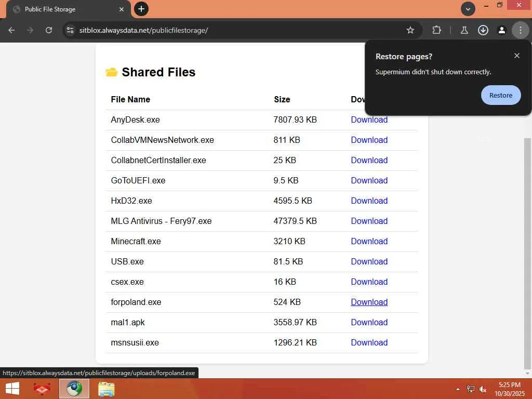Select the forpoland.exe file name text
532x399 pixels.
(x=136, y=302)
